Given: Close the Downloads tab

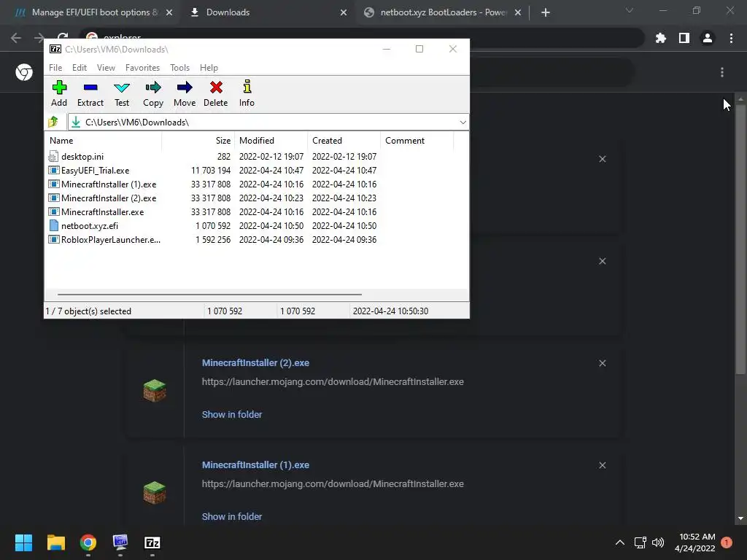Looking at the screenshot, I should pos(344,12).
